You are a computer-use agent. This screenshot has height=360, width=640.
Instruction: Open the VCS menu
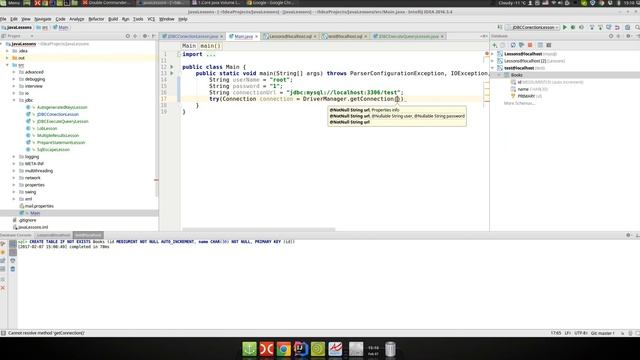pyautogui.click(x=151, y=19)
